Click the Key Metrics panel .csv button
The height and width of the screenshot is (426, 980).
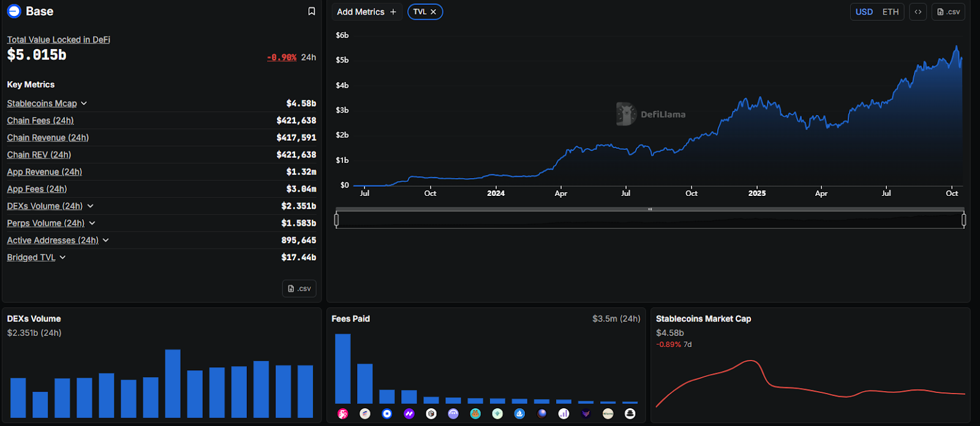click(x=299, y=288)
